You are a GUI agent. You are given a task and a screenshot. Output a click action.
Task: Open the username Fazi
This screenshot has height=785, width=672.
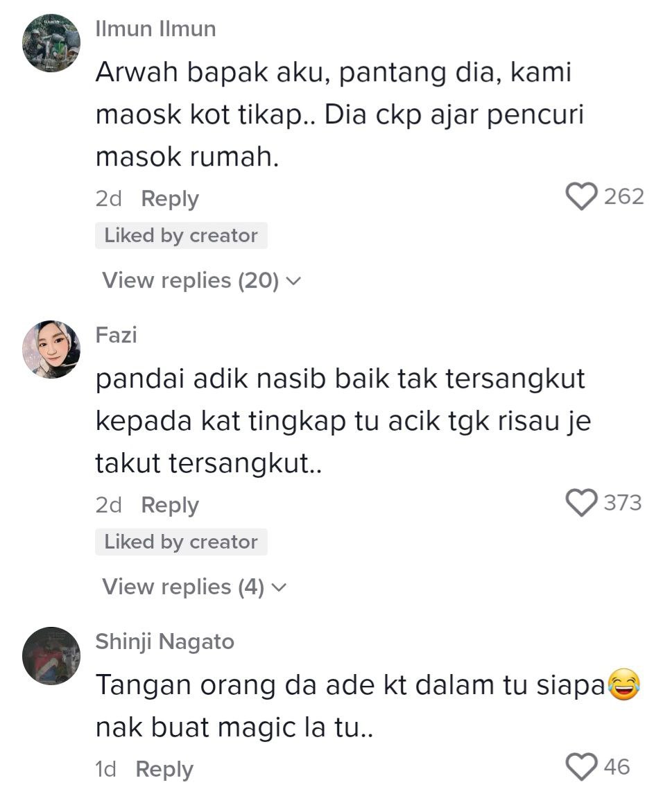[x=117, y=335]
